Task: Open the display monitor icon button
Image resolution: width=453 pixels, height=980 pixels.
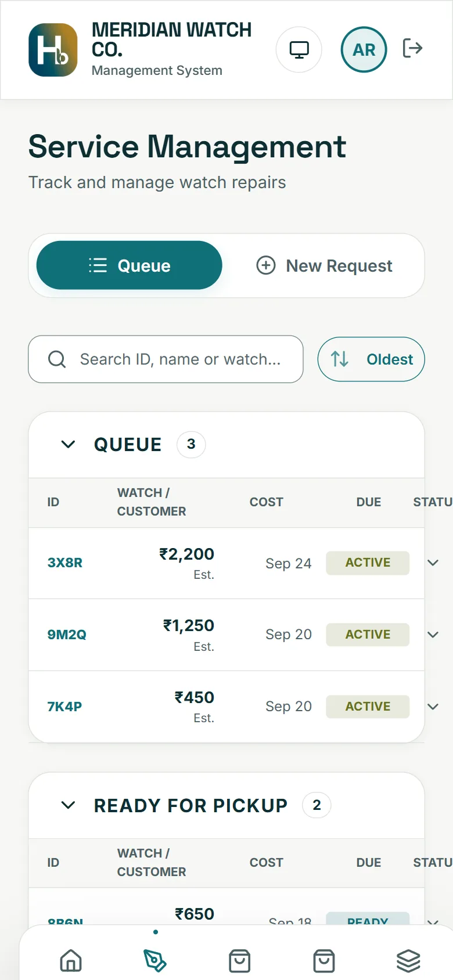Action: (299, 50)
